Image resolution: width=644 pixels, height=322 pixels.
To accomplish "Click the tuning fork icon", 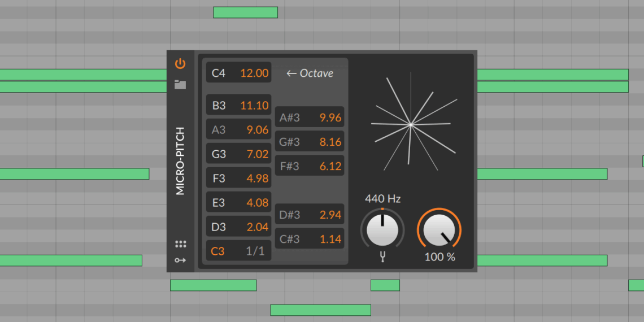I will 382,257.
